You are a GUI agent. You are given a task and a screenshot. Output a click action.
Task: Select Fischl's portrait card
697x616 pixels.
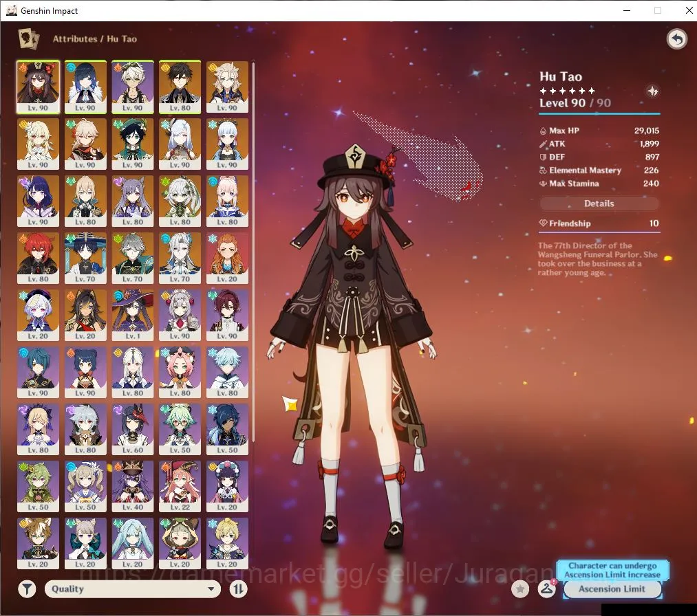(39, 430)
